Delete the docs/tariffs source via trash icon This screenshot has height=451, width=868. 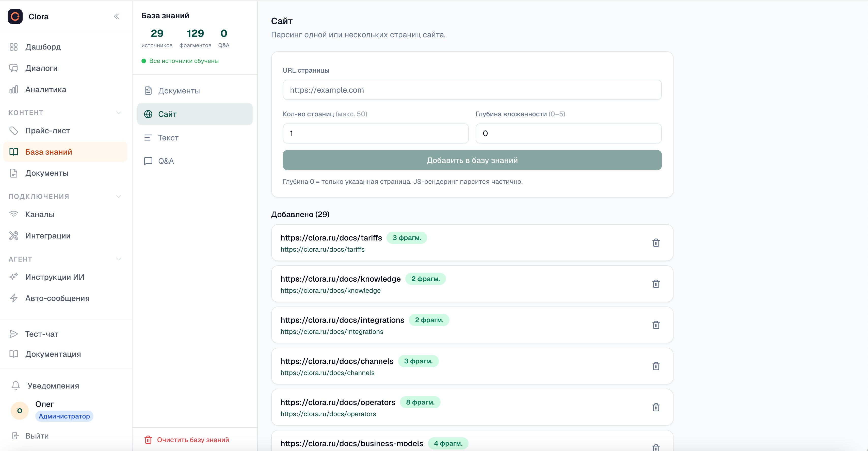coord(656,243)
